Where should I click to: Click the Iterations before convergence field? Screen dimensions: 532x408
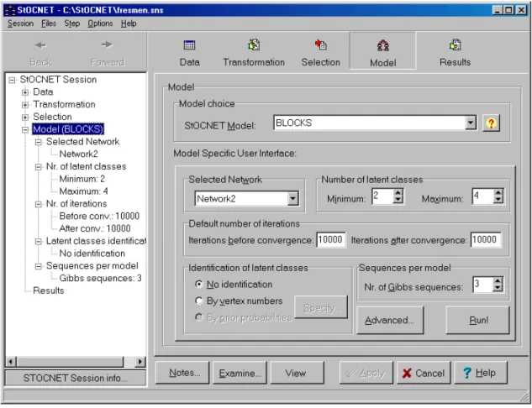coord(331,239)
